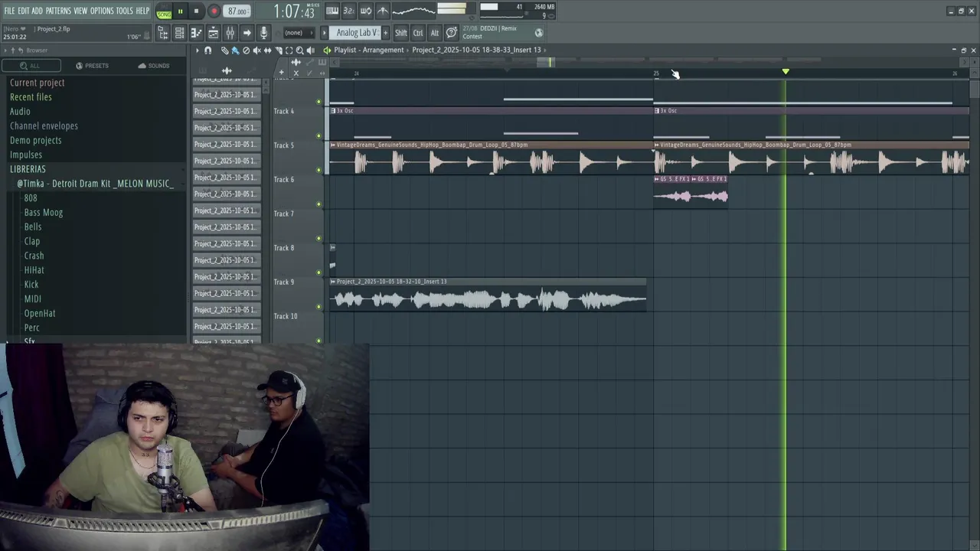This screenshot has width=980, height=551.
Task: Stop playback with the stop button
Action: point(196,11)
